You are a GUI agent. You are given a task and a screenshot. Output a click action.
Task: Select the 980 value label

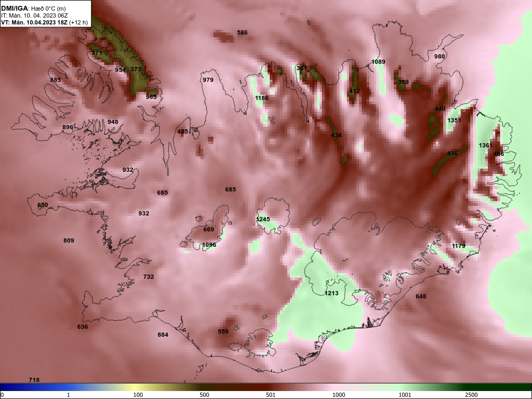pos(439,56)
